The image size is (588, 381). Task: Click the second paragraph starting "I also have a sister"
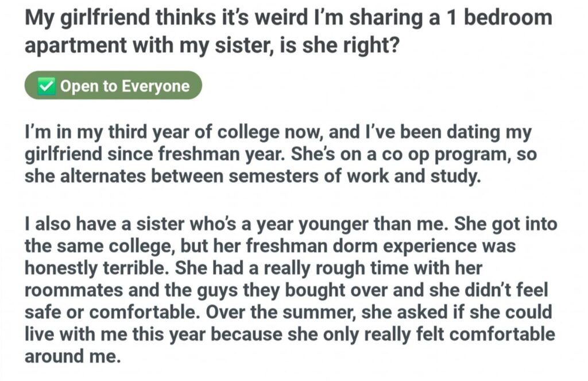(x=287, y=289)
